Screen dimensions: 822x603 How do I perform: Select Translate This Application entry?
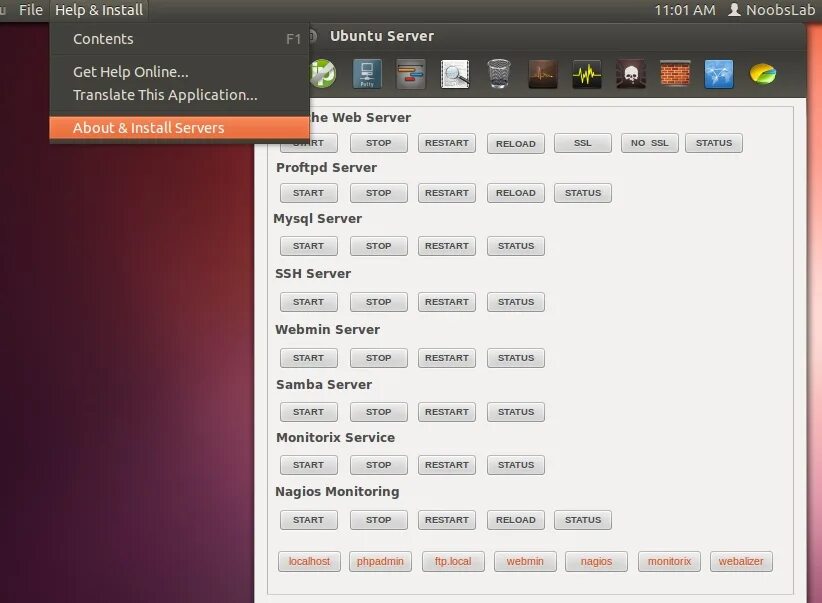pos(179,95)
